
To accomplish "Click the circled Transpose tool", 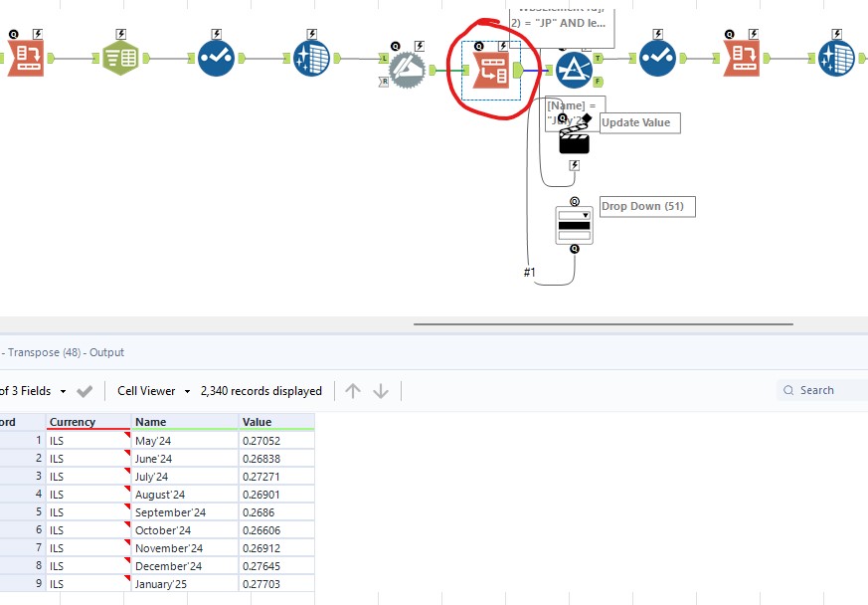I will click(491, 71).
